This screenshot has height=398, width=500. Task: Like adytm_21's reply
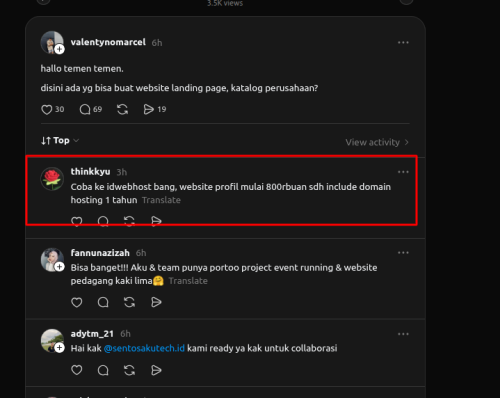[x=77, y=370]
